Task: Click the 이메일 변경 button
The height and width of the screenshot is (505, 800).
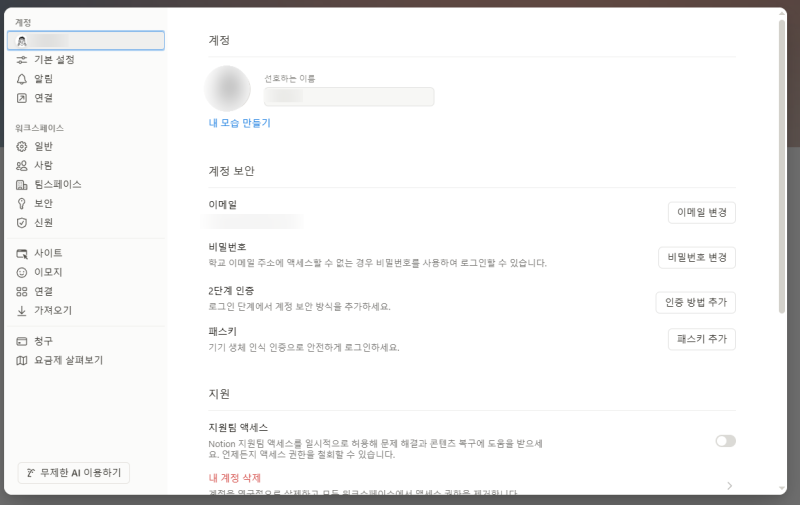Action: point(702,212)
